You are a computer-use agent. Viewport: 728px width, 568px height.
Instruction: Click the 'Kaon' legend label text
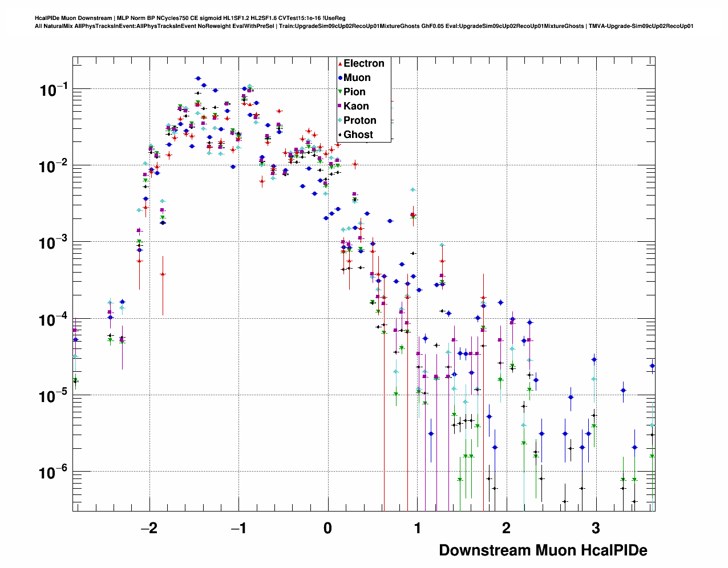pos(356,106)
